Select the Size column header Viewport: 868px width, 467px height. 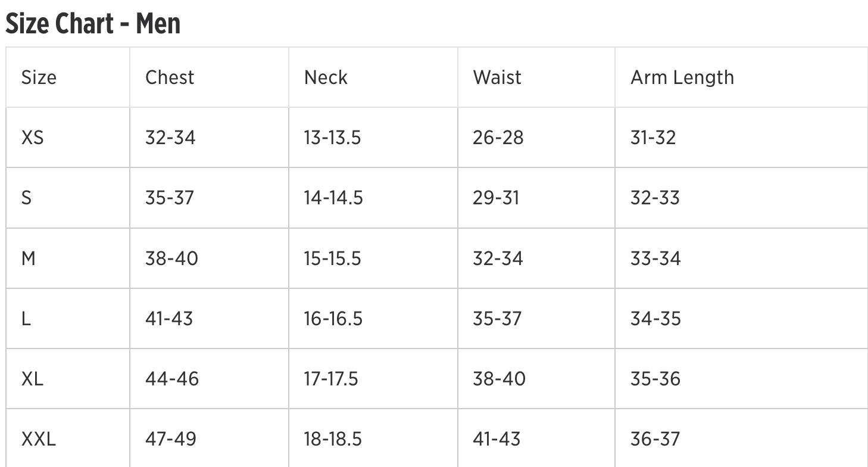[39, 77]
